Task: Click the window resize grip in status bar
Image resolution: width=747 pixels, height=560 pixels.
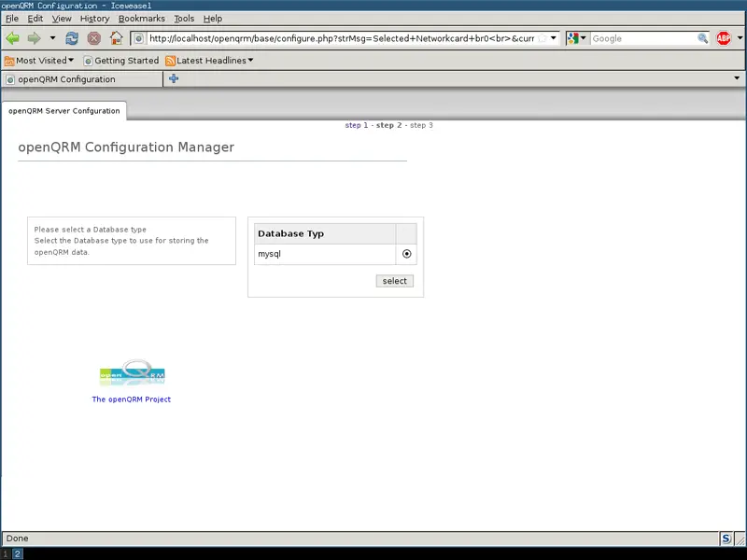Action: (x=740, y=539)
